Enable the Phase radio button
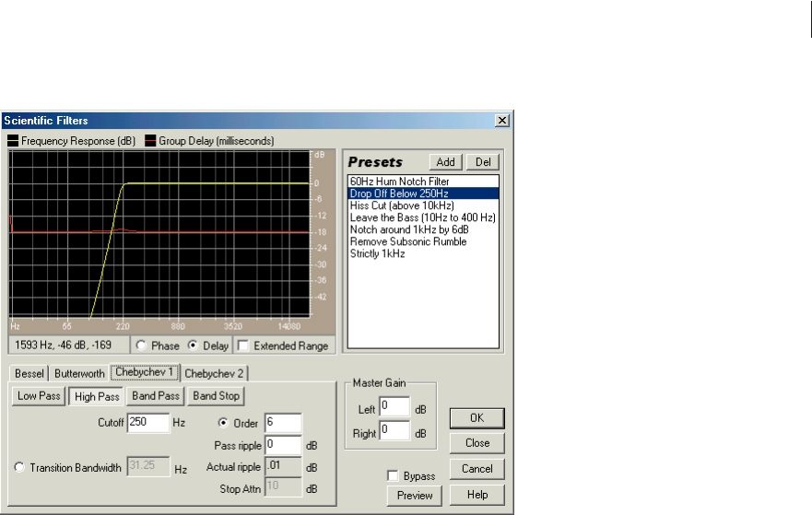812x515 pixels. tap(141, 346)
